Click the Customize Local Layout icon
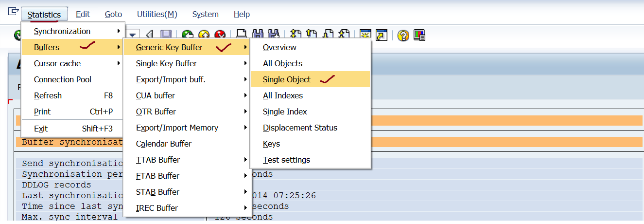The height and width of the screenshot is (224, 644). [x=419, y=35]
